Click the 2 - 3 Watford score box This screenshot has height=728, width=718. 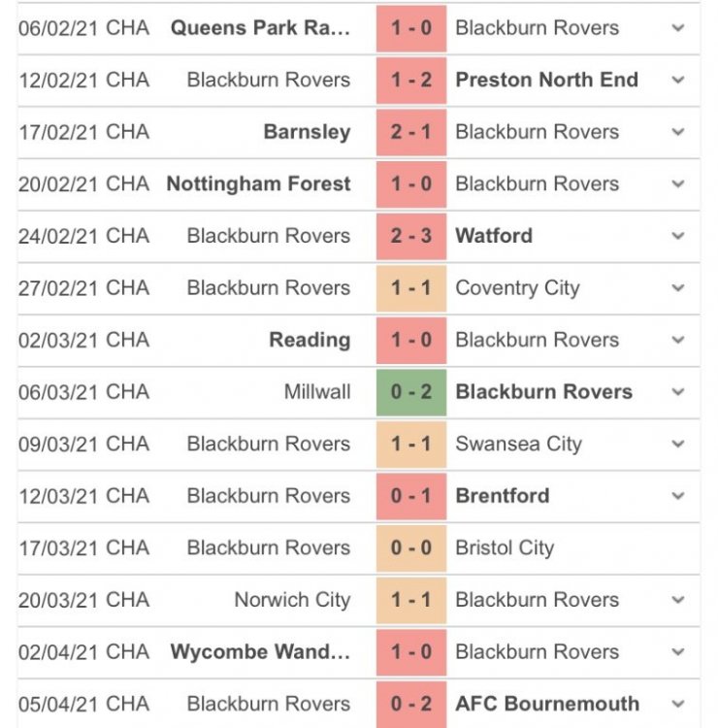click(411, 236)
